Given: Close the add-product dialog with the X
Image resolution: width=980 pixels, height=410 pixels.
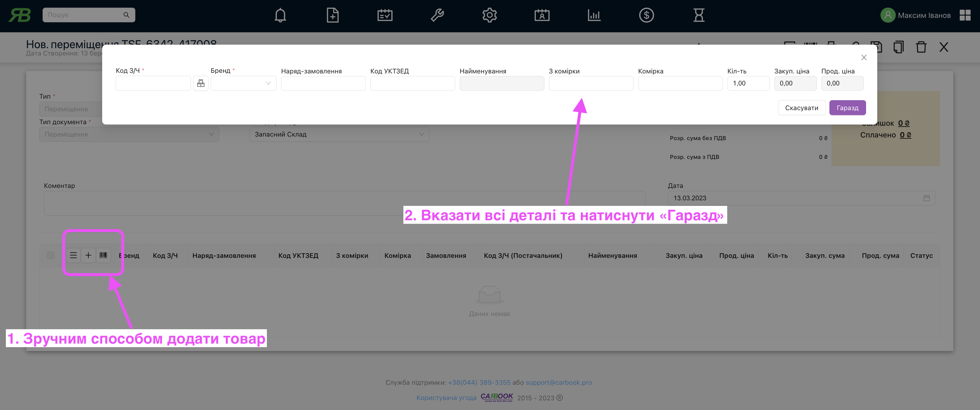Looking at the screenshot, I should (863, 58).
